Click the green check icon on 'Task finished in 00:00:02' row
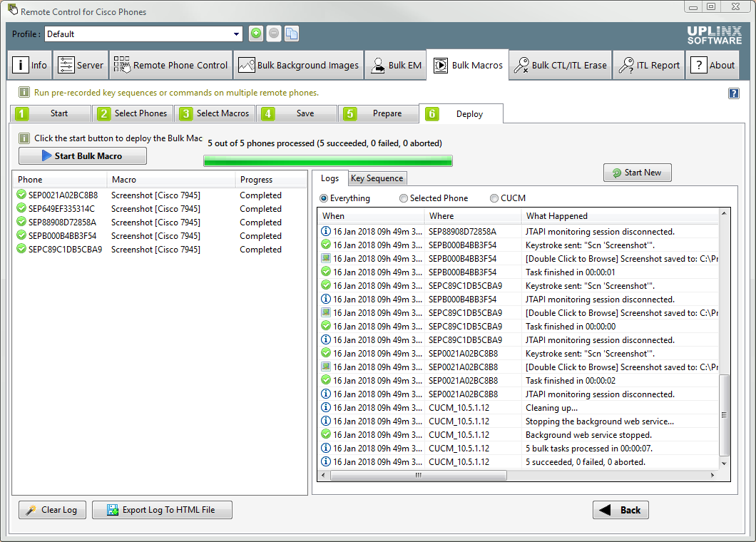756x542 pixels. (x=326, y=380)
